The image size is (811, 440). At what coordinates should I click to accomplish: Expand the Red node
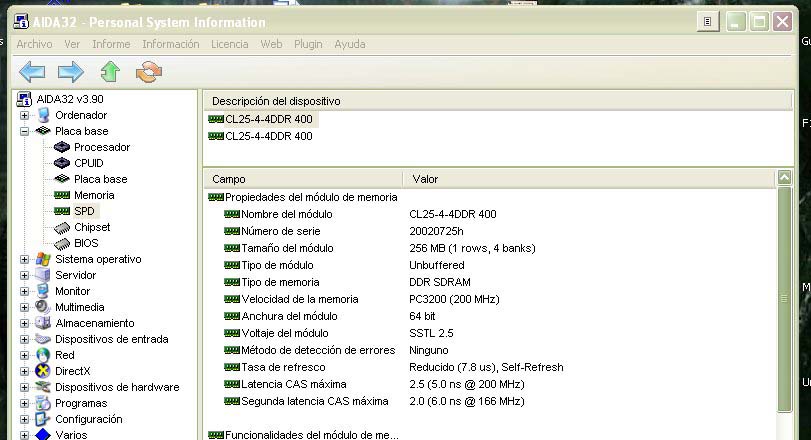click(x=24, y=355)
